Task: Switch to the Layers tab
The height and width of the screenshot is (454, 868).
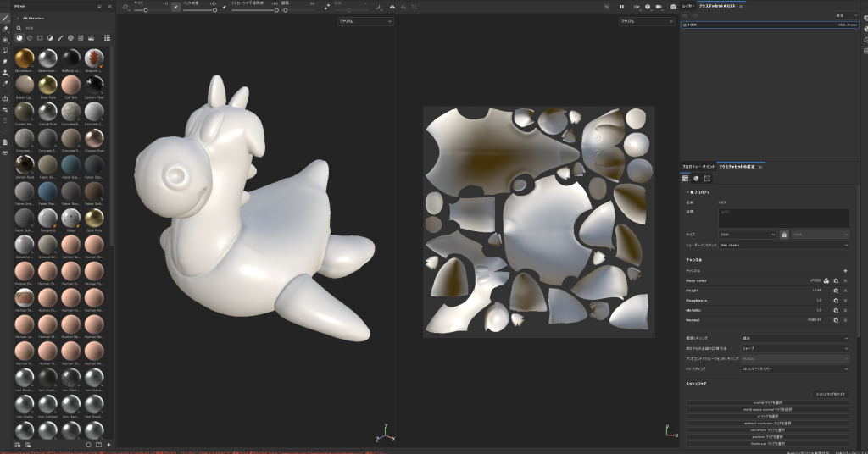Action: coord(688,6)
